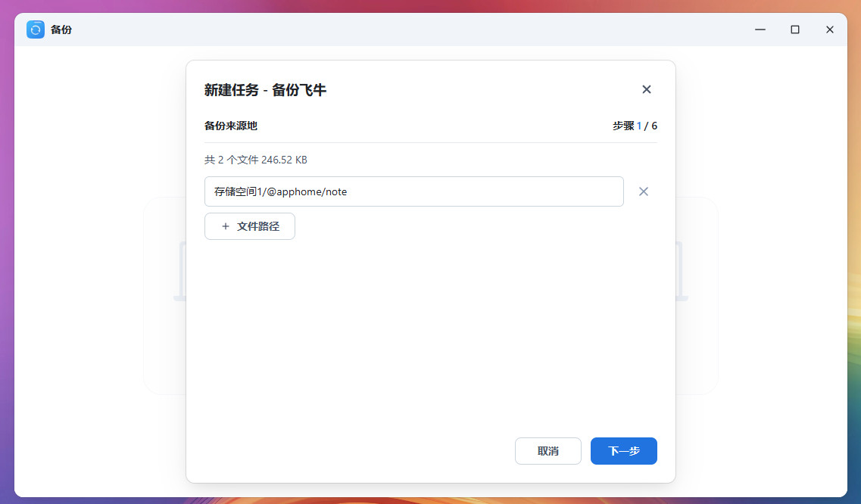Close the 备份 window
Screen dimensions: 861x504
[829, 30]
